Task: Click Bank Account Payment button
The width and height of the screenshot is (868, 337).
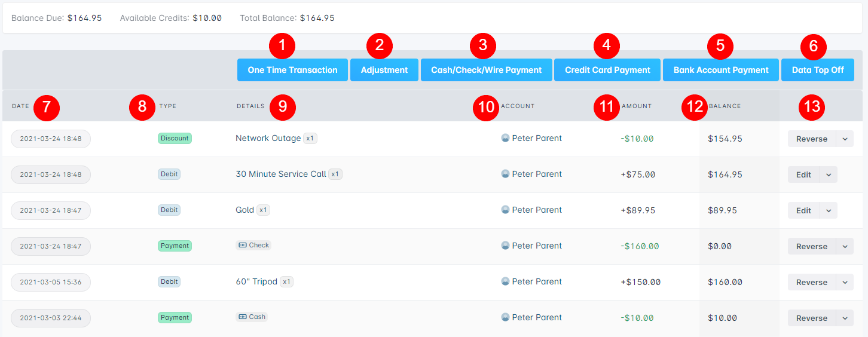Action: pos(721,70)
